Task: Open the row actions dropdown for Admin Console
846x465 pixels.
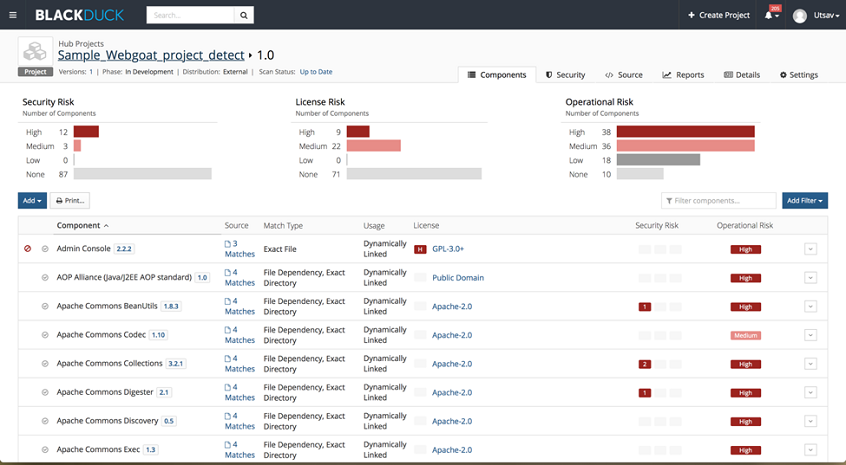Action: [810, 249]
